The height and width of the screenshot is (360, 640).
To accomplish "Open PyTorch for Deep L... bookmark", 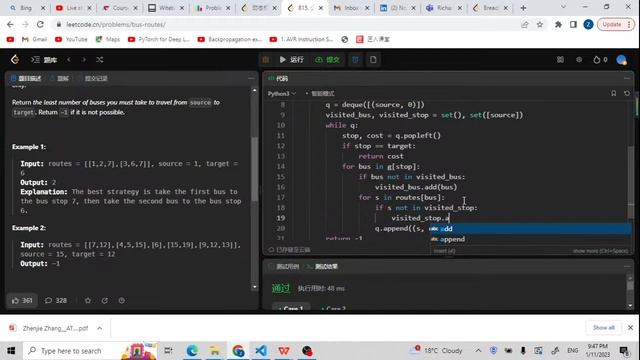I will pyautogui.click(x=159, y=39).
